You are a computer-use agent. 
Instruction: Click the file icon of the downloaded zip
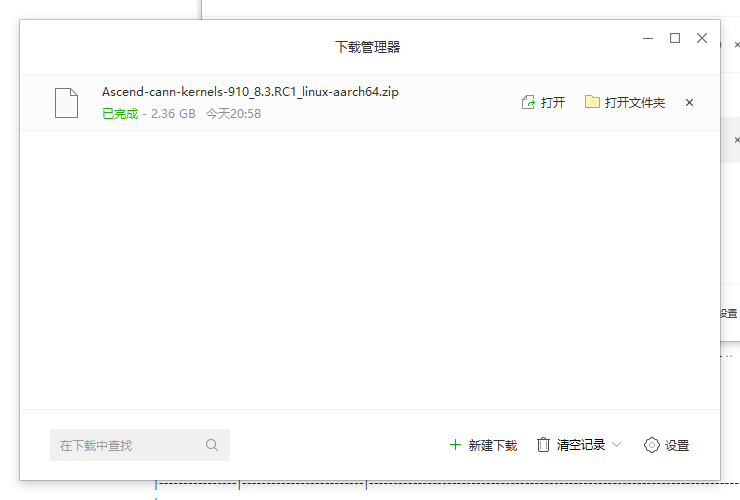67,102
